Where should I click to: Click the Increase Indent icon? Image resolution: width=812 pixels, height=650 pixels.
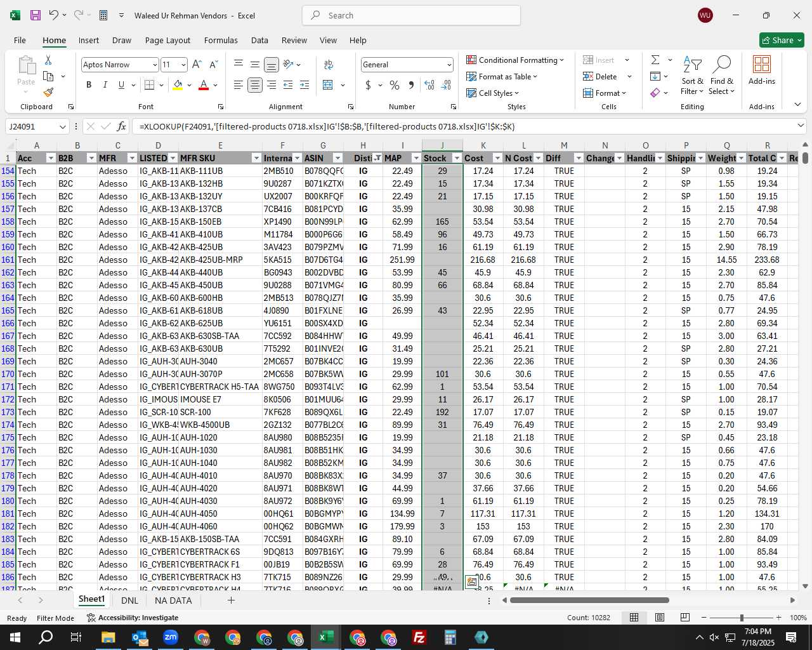point(304,85)
